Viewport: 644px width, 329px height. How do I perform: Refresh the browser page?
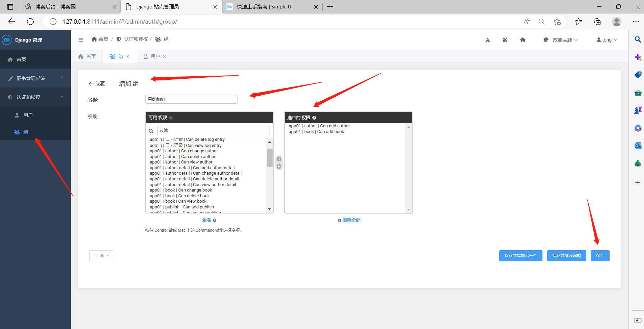coord(30,22)
